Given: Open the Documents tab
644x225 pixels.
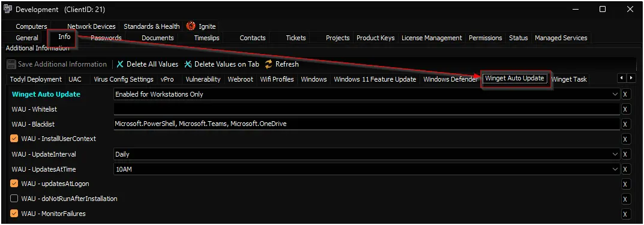Looking at the screenshot, I should (x=158, y=38).
